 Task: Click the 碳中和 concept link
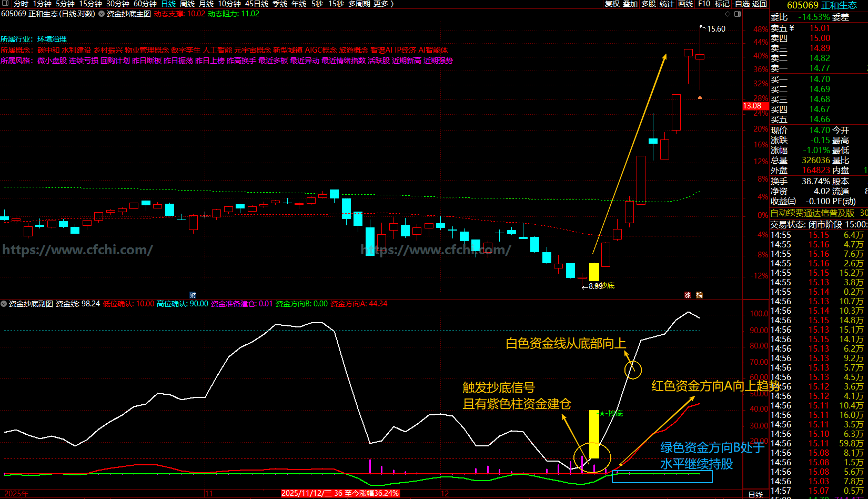(48, 50)
